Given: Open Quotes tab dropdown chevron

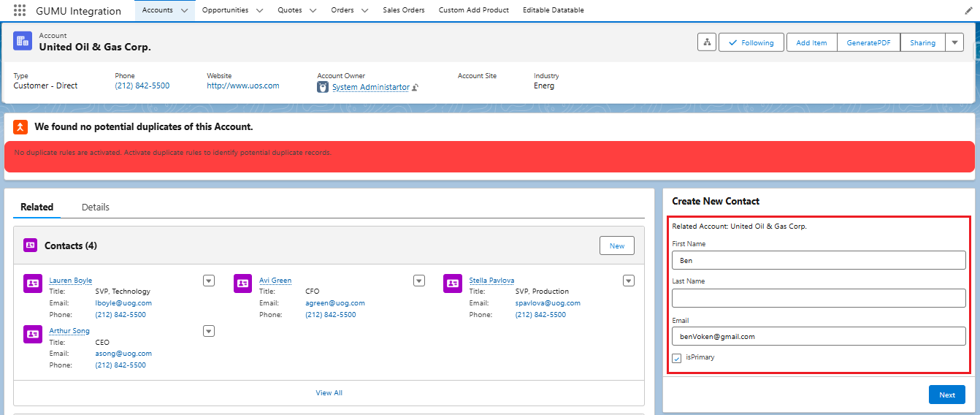Looking at the screenshot, I should (313, 10).
